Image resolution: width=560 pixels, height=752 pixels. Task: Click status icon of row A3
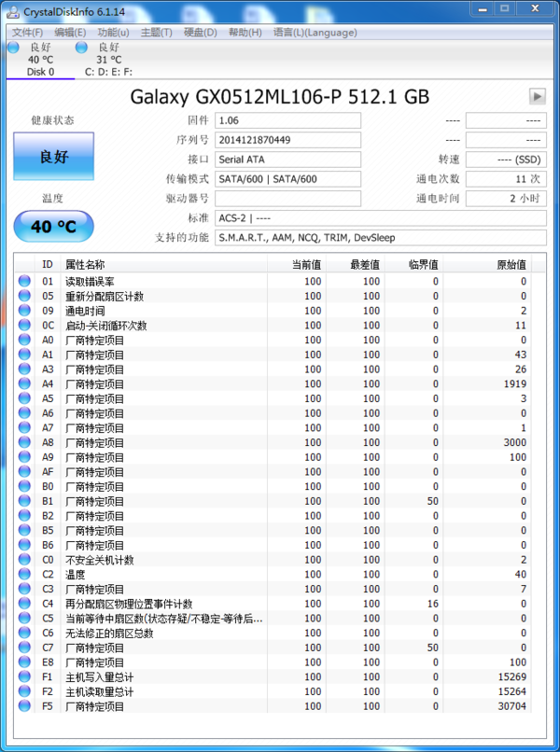[x=24, y=369]
